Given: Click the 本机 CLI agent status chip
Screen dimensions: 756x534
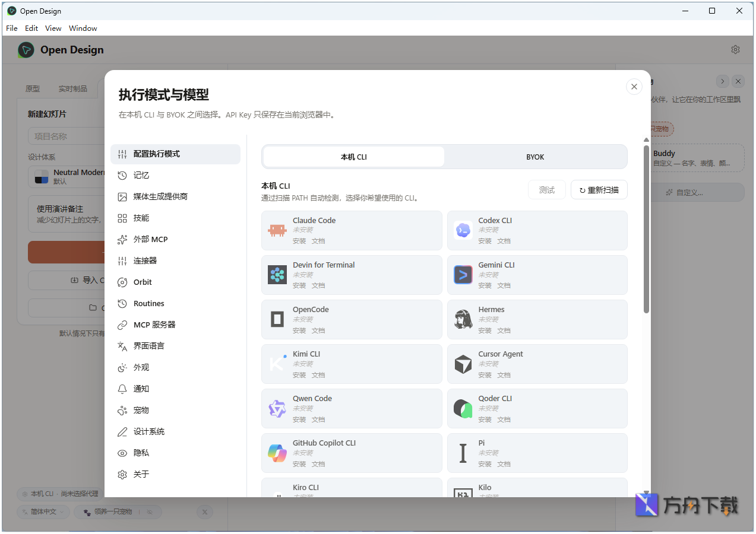Looking at the screenshot, I should pos(61,494).
